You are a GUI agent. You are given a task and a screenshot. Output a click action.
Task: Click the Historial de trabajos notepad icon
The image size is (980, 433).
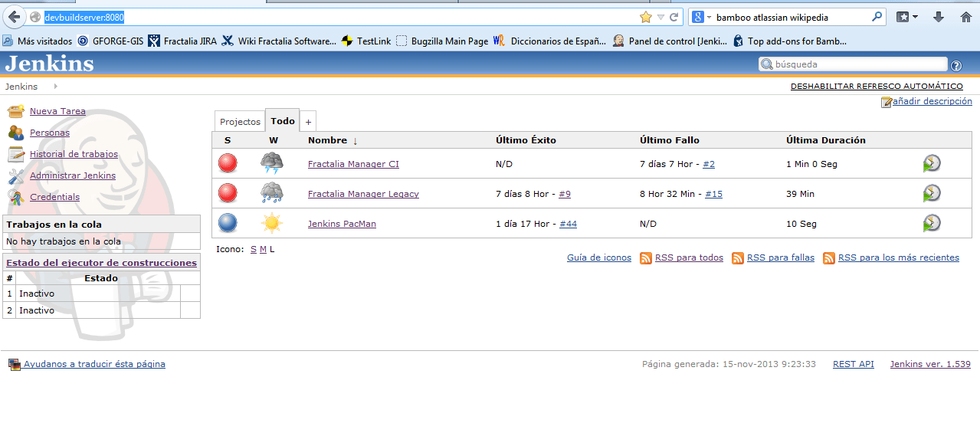pyautogui.click(x=16, y=154)
